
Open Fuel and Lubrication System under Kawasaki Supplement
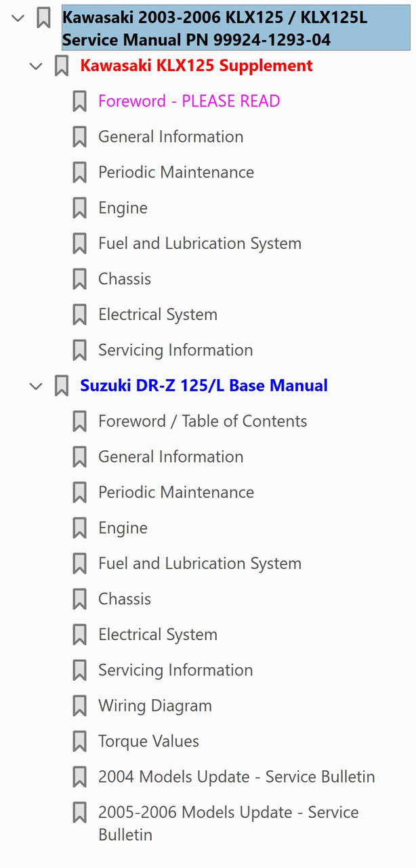point(200,243)
